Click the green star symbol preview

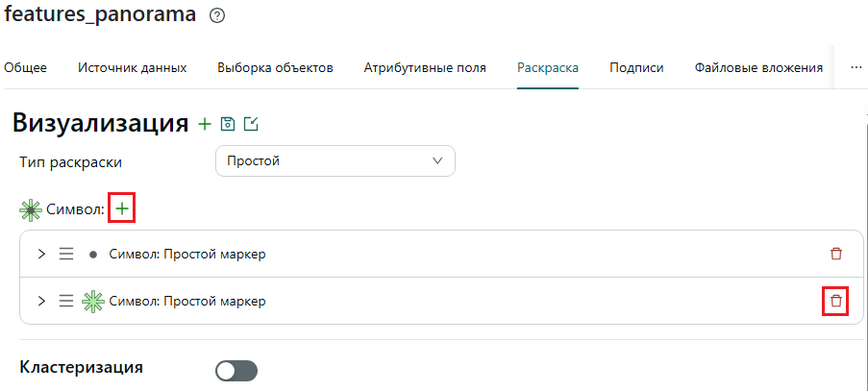pyautogui.click(x=93, y=302)
